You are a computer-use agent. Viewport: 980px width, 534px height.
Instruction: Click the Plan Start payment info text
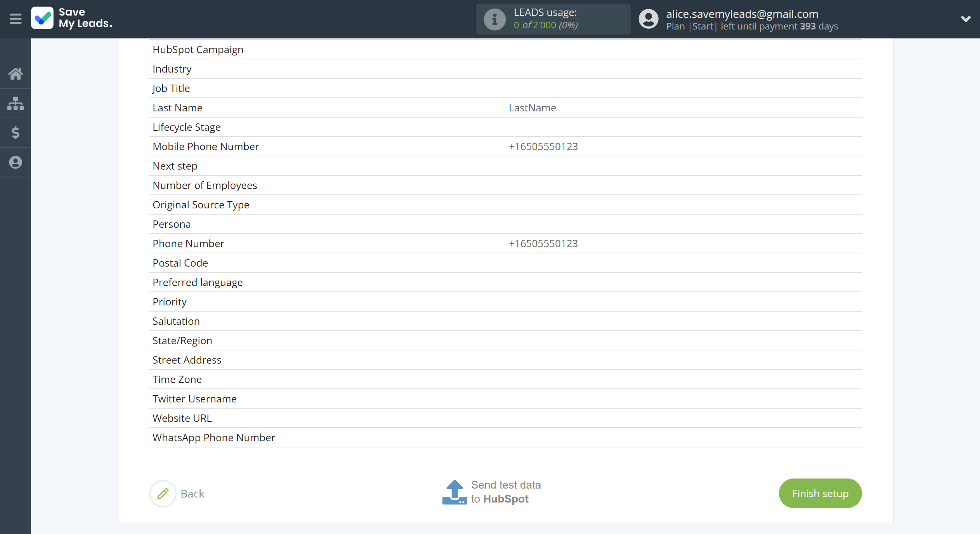(x=752, y=26)
